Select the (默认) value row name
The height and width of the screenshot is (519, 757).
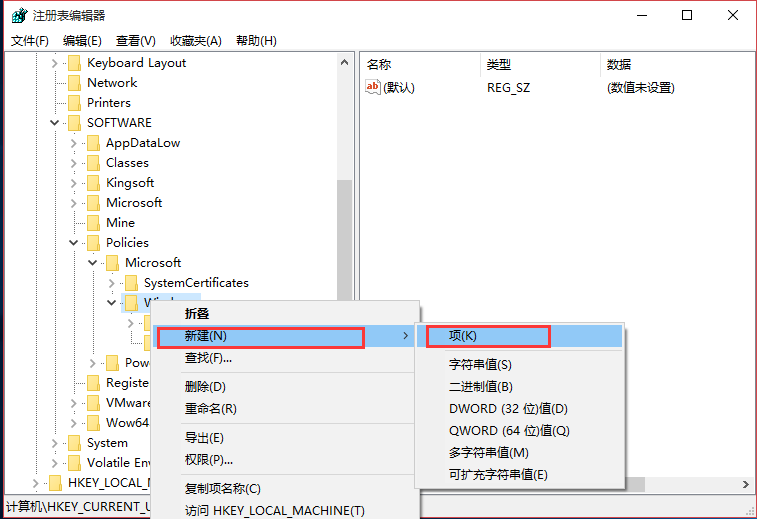coord(399,88)
